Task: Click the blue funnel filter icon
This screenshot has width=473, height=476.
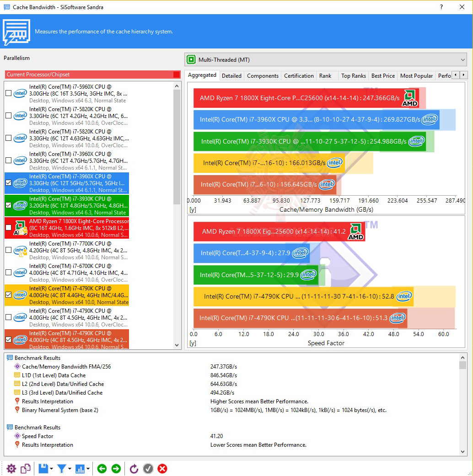Action: (61, 469)
